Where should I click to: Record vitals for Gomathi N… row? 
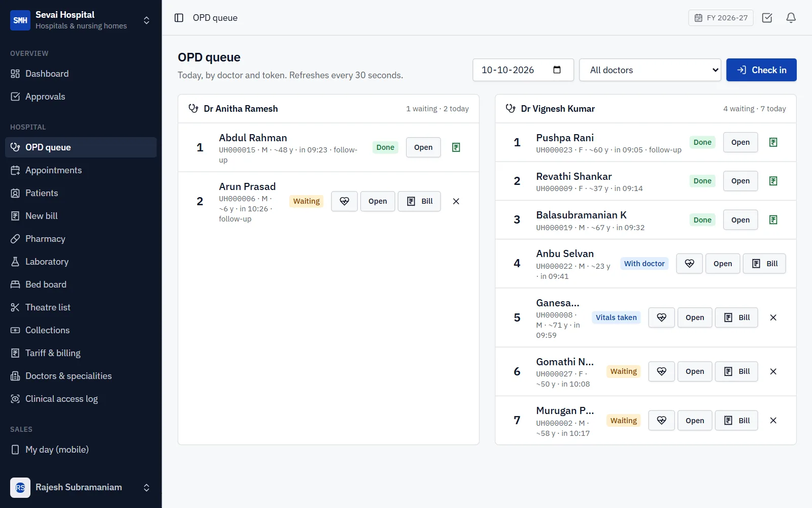tap(661, 371)
